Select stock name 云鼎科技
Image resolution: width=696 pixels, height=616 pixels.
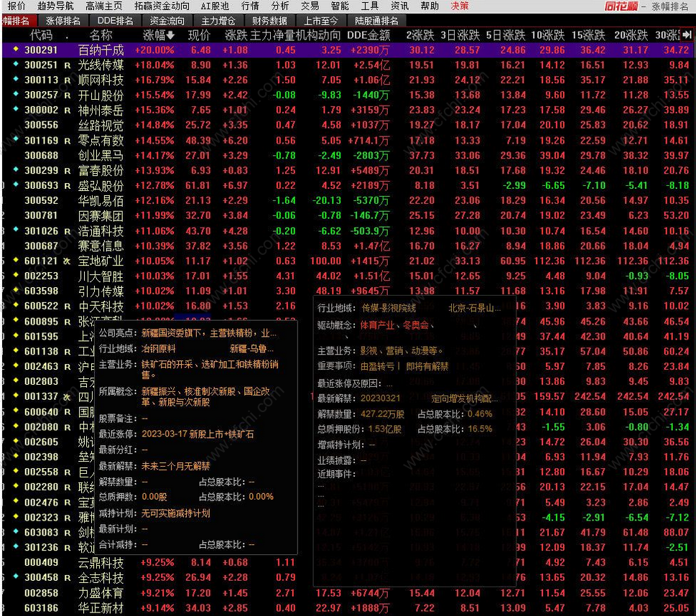pos(101,563)
